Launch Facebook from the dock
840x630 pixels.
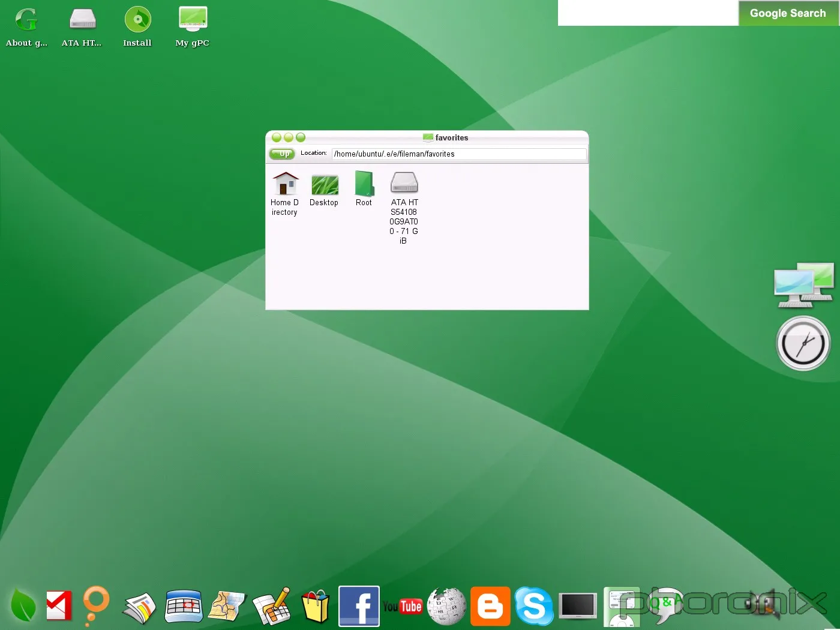(359, 606)
